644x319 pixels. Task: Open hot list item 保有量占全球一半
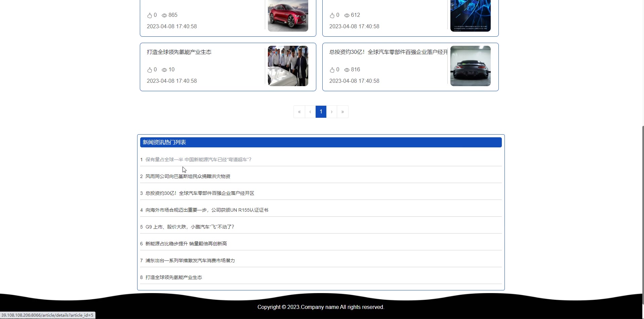198,159
